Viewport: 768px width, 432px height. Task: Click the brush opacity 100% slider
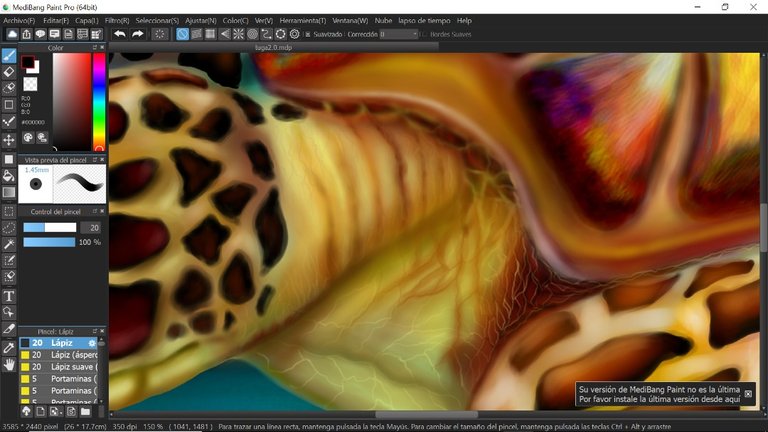(49, 242)
